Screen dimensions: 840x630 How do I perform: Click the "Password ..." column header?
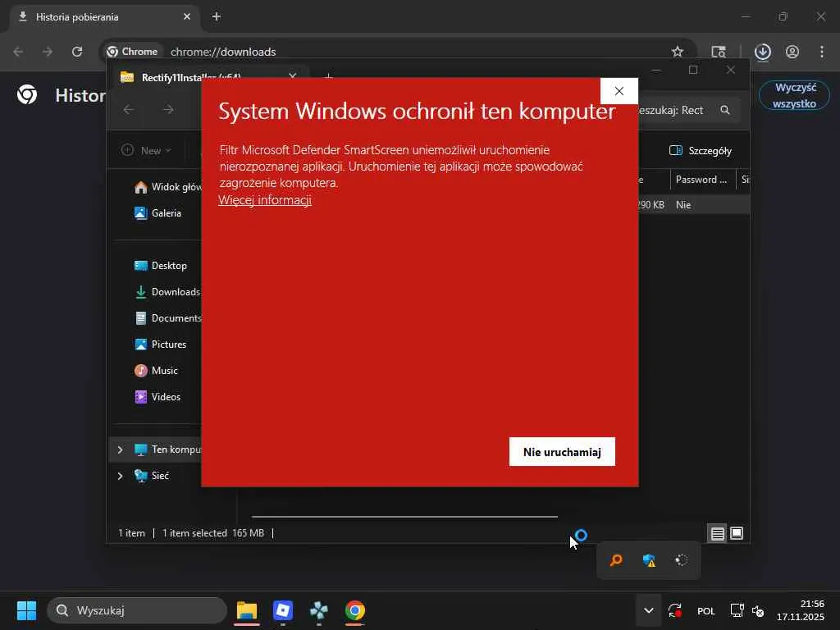pyautogui.click(x=701, y=180)
